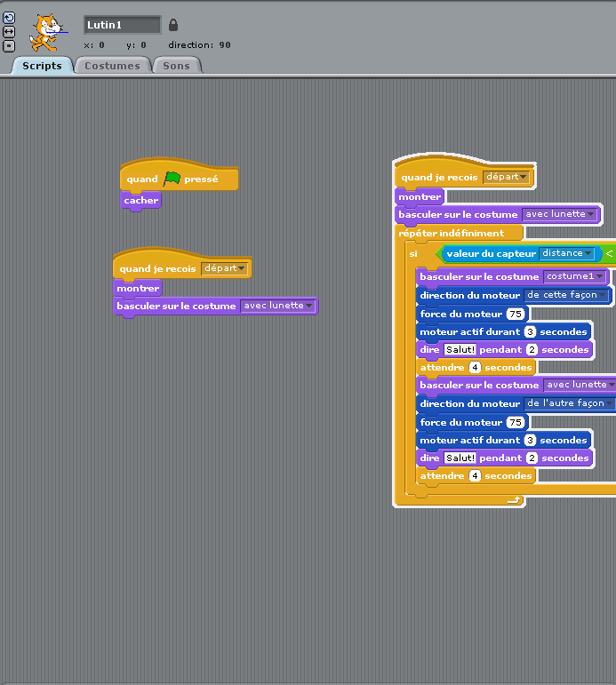Open the 'avec lunette' dropdown above 'répéter indéfiniment'
This screenshot has height=685, width=616.
point(560,214)
